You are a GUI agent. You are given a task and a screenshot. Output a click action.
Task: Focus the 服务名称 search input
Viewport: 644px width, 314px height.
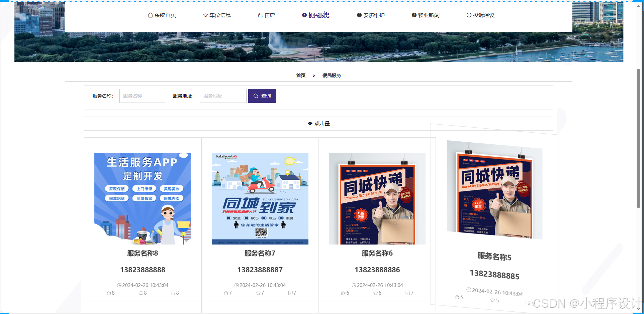pos(143,96)
